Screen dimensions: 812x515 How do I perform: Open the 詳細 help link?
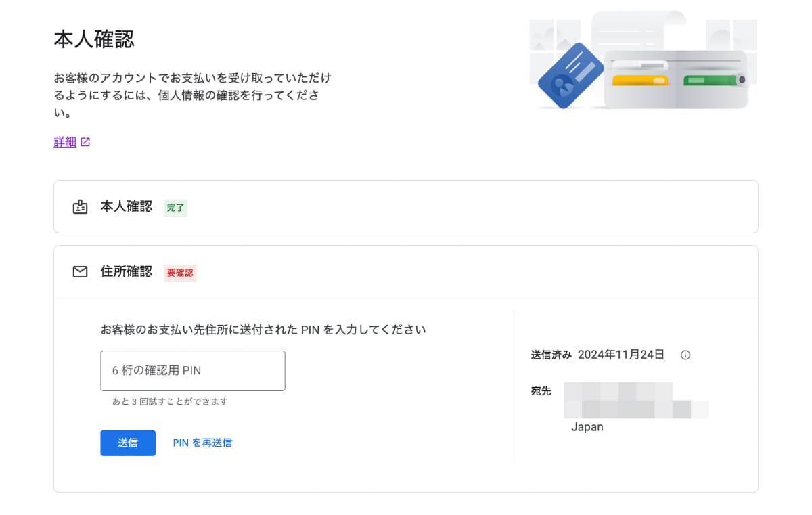[64, 141]
